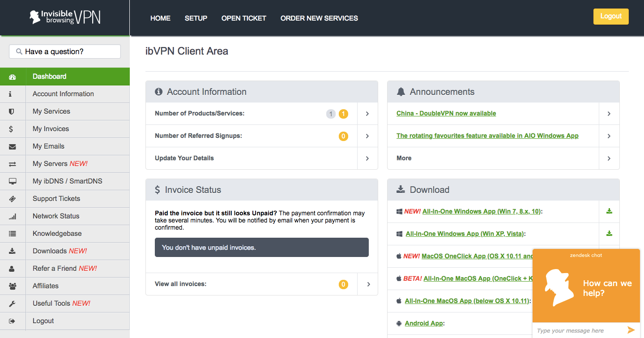The width and height of the screenshot is (644, 338).
Task: Click the yellow badge for Number of Products/Services
Action: 343,114
